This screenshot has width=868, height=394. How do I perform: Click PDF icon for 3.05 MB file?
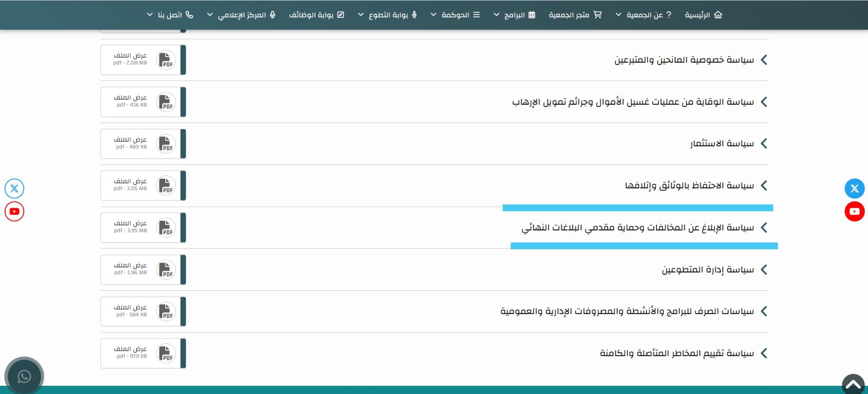pos(166,186)
